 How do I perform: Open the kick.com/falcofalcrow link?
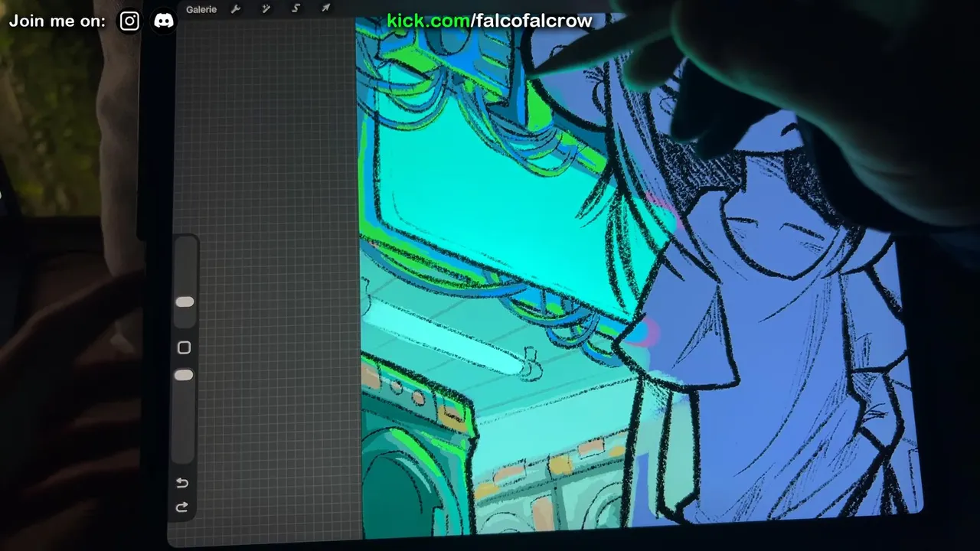coord(489,21)
